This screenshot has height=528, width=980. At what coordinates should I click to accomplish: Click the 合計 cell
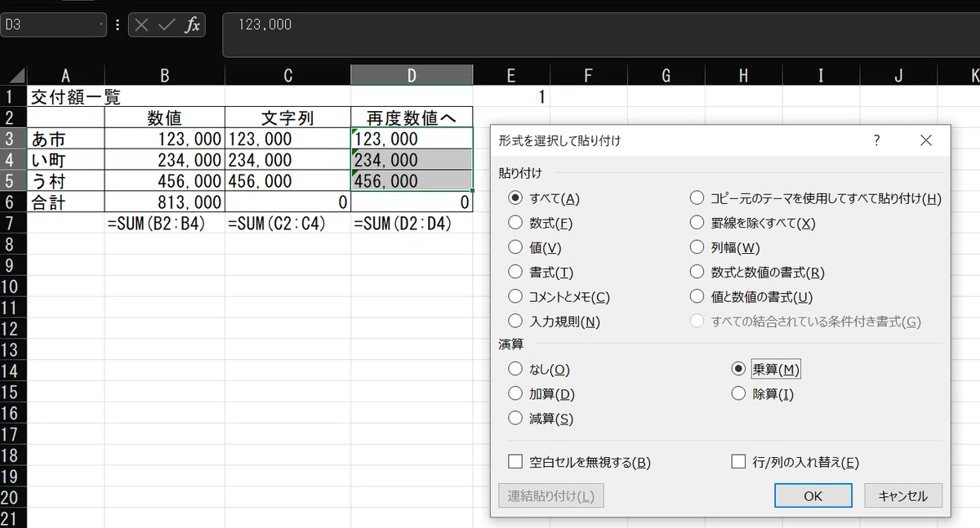[x=65, y=202]
